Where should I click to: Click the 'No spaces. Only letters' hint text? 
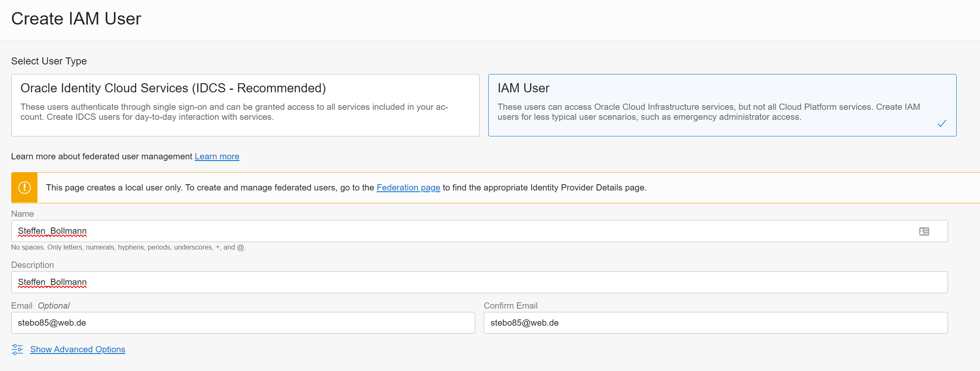pos(128,247)
